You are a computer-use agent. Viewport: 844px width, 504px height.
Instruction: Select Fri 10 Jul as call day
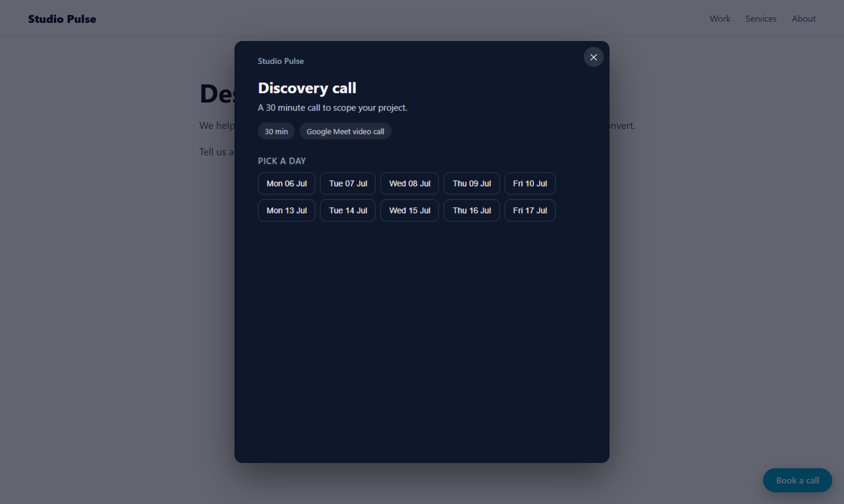coord(530,183)
